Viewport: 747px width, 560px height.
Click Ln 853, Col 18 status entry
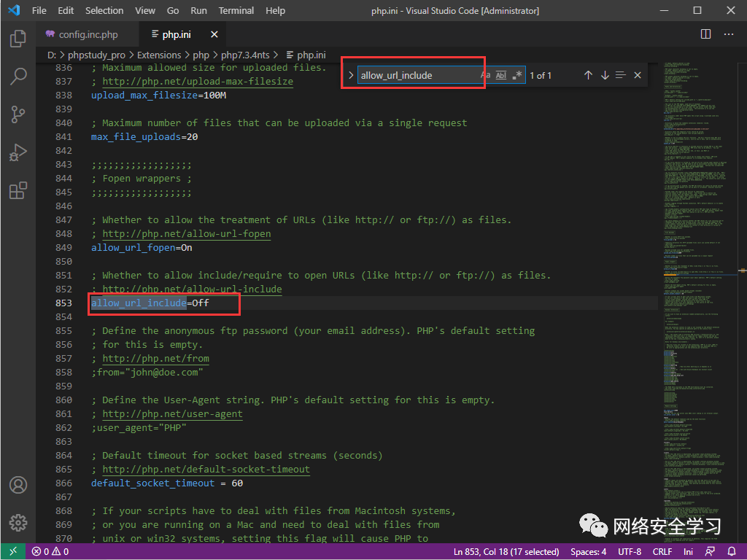(506, 551)
